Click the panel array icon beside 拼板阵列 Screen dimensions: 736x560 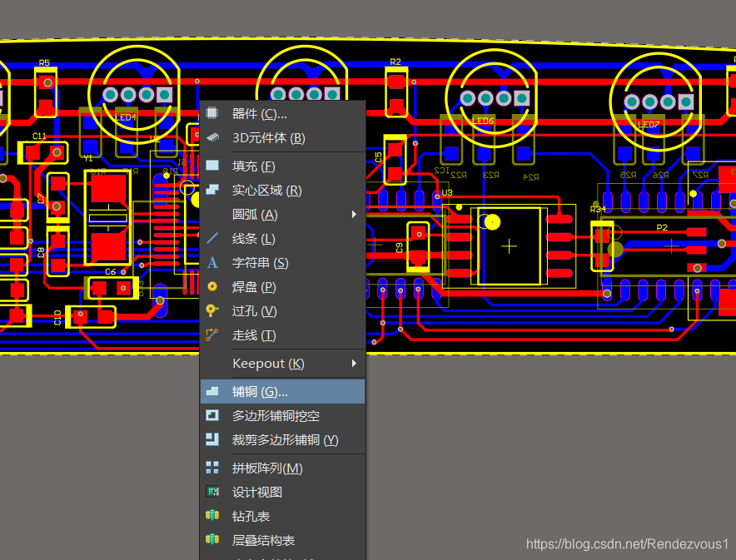click(212, 467)
